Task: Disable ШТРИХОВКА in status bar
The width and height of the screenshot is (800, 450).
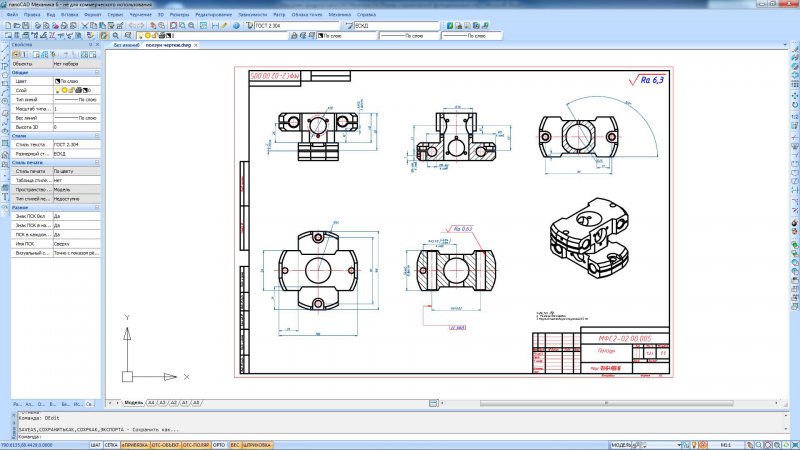Action: pyautogui.click(x=257, y=445)
